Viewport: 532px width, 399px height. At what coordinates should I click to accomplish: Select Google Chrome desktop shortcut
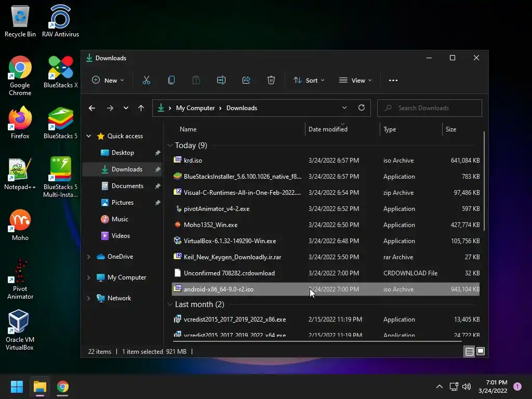pyautogui.click(x=20, y=76)
